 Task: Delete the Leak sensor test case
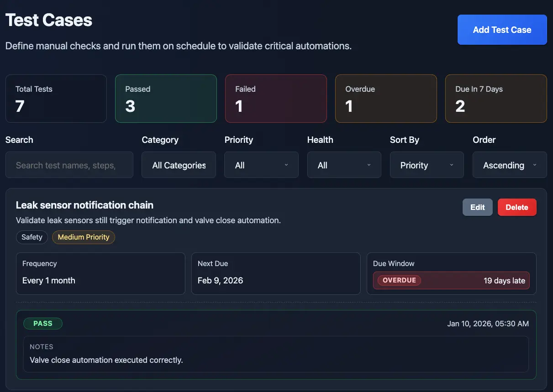[x=516, y=207]
